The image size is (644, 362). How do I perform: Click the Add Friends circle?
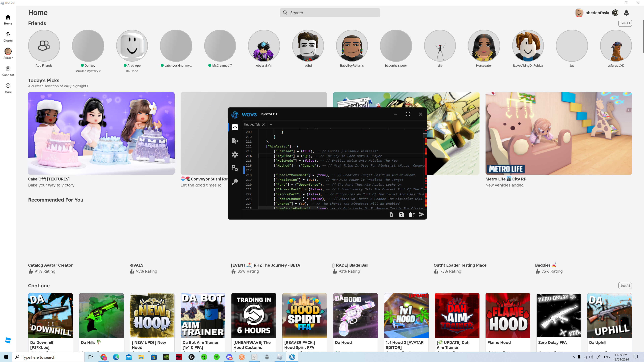click(44, 46)
